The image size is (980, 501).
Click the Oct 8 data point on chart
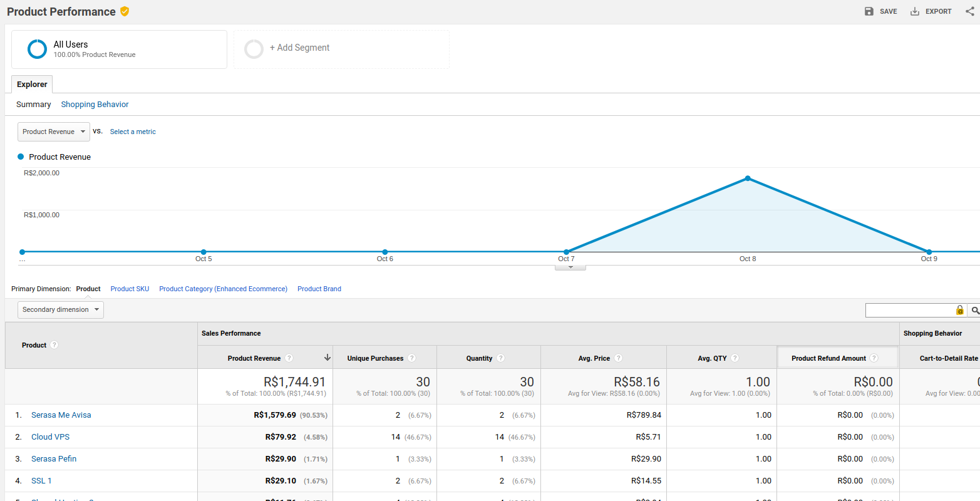748,178
